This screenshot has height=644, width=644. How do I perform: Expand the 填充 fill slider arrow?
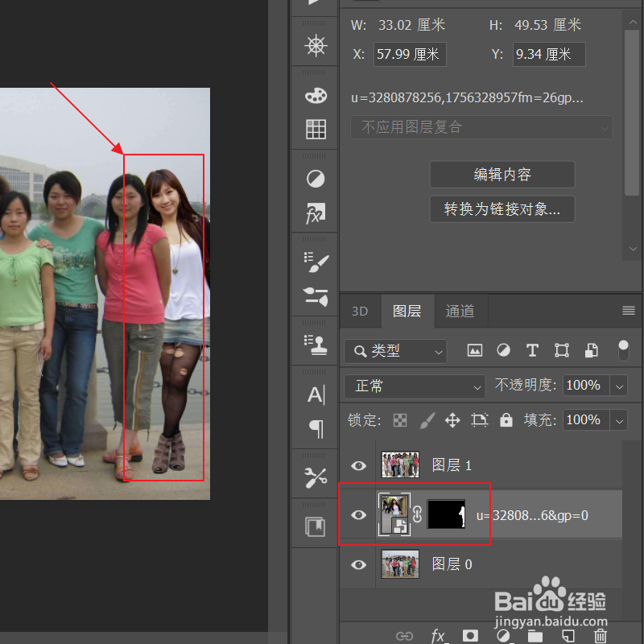point(619,420)
